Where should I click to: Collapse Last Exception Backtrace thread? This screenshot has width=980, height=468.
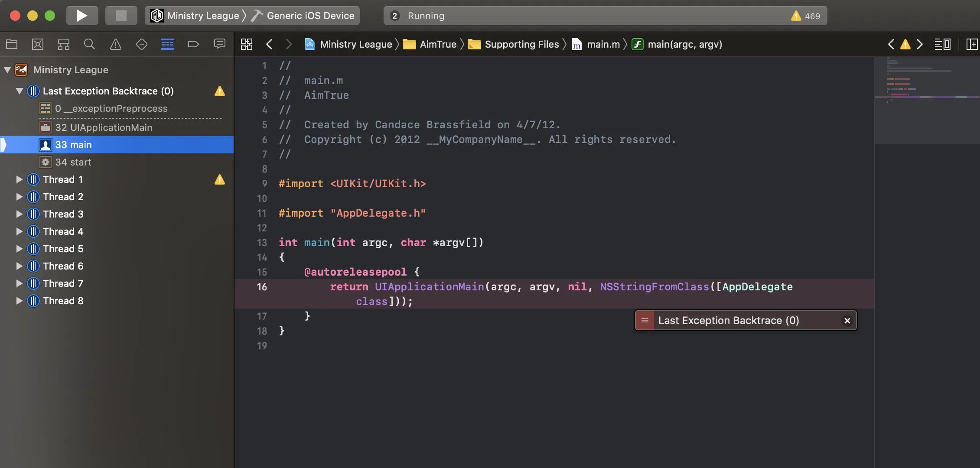pos(19,91)
